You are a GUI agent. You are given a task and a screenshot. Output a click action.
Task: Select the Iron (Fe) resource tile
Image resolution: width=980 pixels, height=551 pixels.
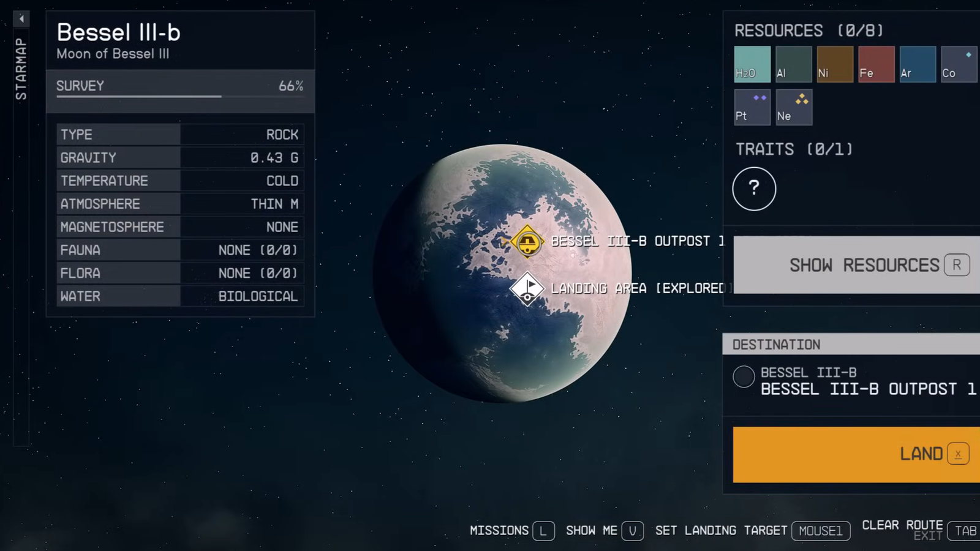pyautogui.click(x=876, y=64)
